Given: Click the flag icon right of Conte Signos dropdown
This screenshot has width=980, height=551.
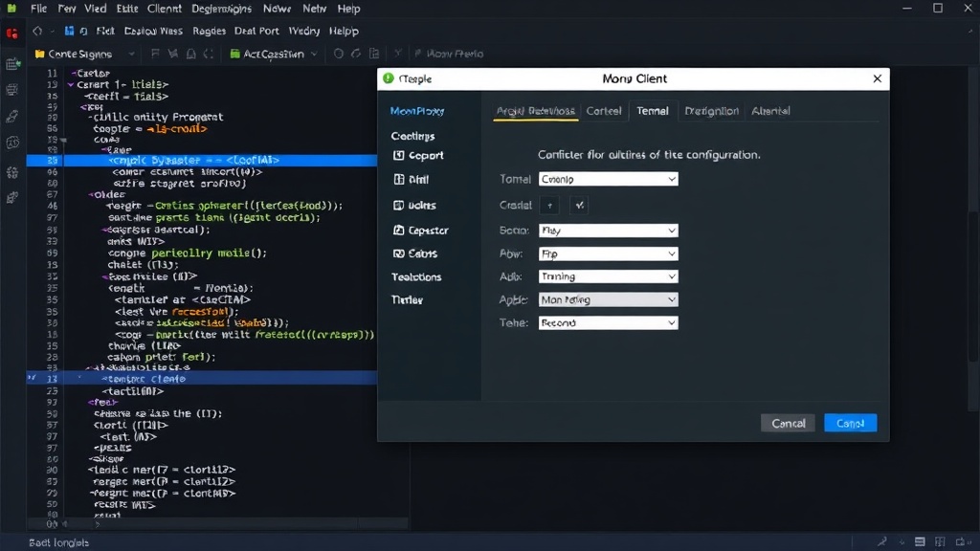Looking at the screenshot, I should click(155, 54).
